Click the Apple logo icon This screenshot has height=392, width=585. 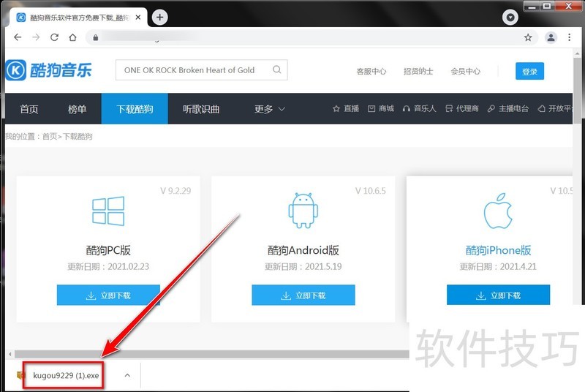coord(498,211)
